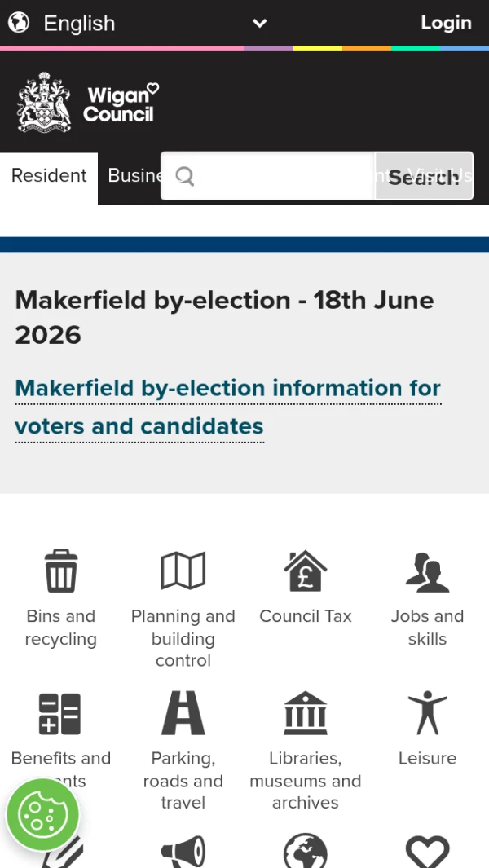This screenshot has width=489, height=868.
Task: Click the globe icon in the bottom row
Action: click(x=305, y=851)
